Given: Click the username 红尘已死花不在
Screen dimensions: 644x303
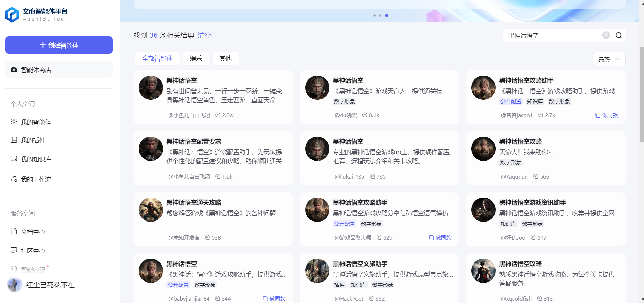Looking at the screenshot, I should click(50, 285).
